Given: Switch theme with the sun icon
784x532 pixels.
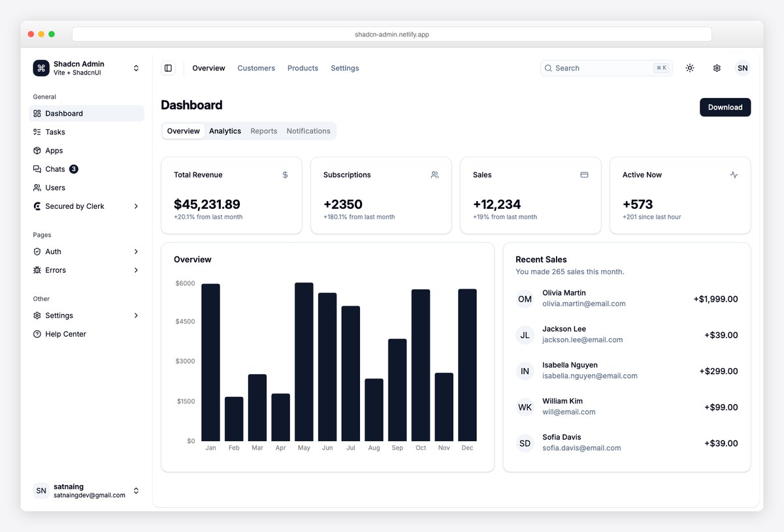Looking at the screenshot, I should tap(690, 68).
